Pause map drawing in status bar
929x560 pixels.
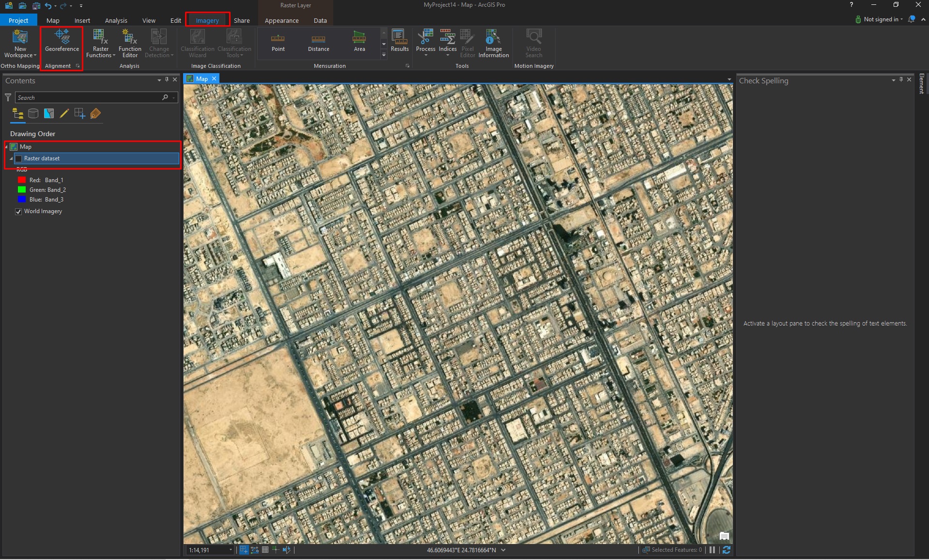[712, 550]
